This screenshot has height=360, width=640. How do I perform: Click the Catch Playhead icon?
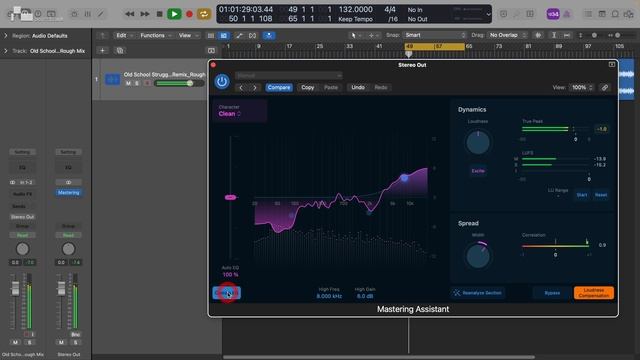pyautogui.click(x=269, y=36)
